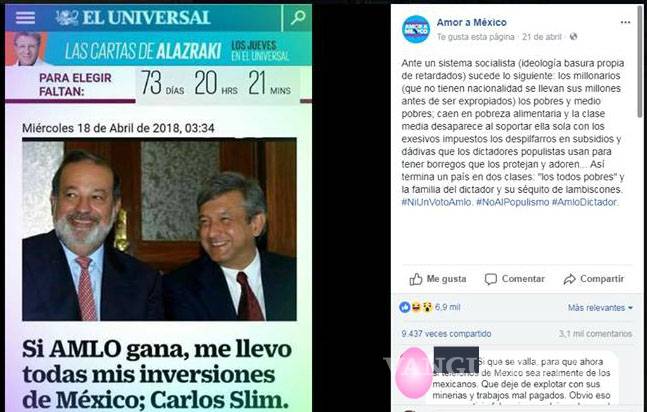Screen dimensions: 647x412
Task: Click the search magnifier icon
Action: tap(298, 18)
